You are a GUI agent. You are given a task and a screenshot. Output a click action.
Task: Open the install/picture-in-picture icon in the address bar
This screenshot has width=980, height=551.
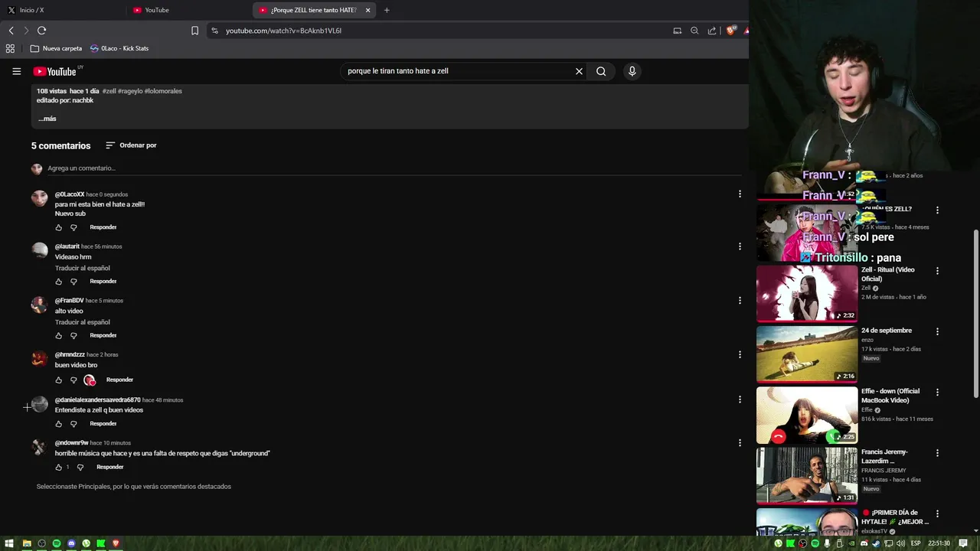(677, 31)
